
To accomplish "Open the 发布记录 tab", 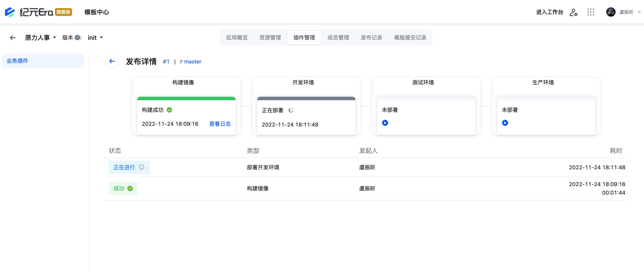I will [371, 38].
